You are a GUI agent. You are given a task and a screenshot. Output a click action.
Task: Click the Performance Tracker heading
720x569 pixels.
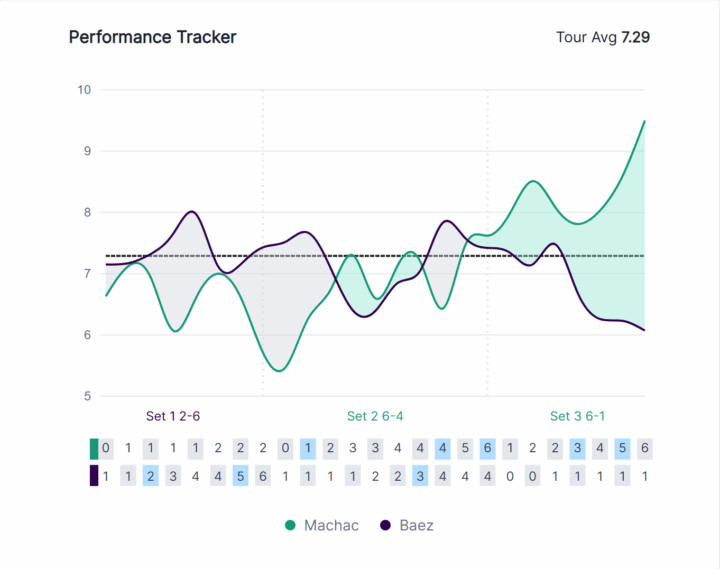[152, 37]
